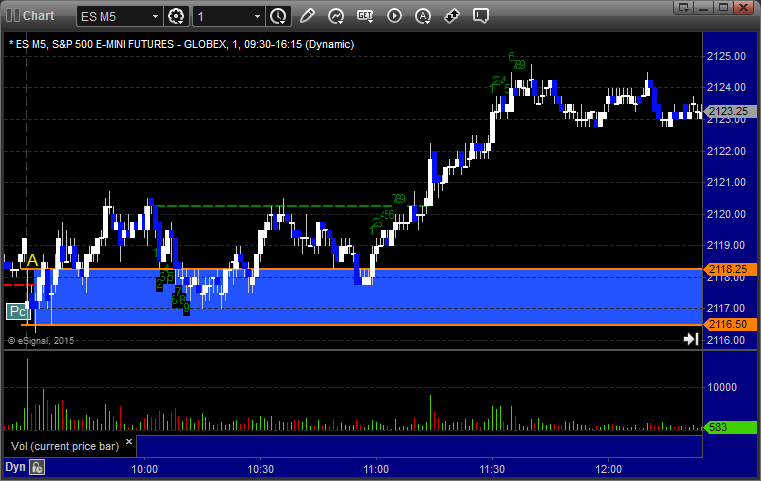This screenshot has width=761, height=481.
Task: Click the chart grip handle beside Chart title
Action: click(13, 16)
